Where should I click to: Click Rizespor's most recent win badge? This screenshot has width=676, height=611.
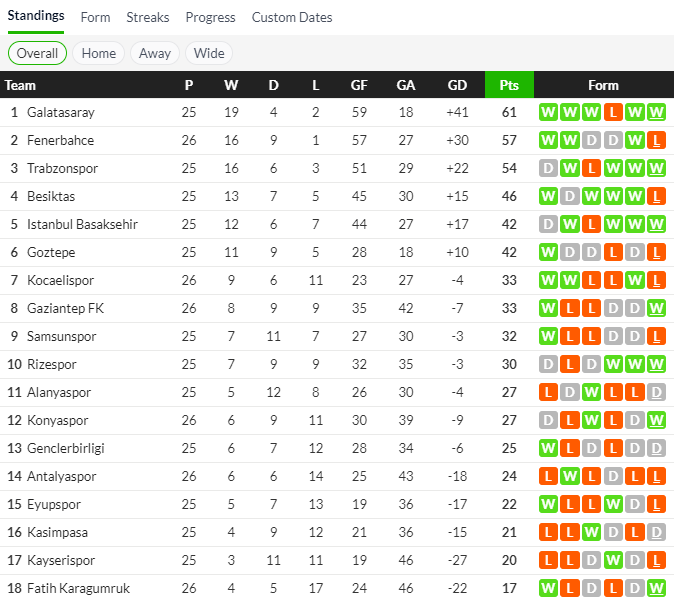pos(656,365)
